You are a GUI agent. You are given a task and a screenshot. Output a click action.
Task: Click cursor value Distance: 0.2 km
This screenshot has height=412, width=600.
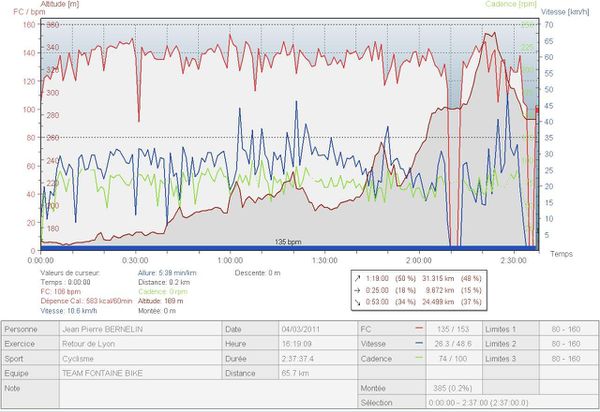[x=164, y=282]
